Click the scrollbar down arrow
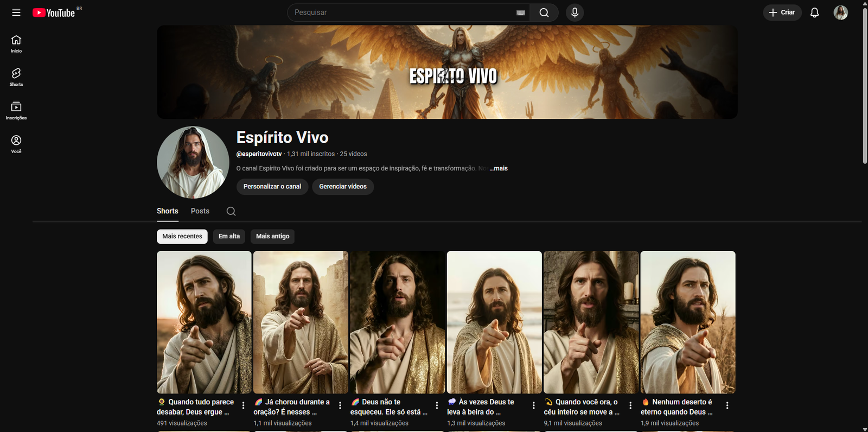This screenshot has width=868, height=432. pyautogui.click(x=865, y=429)
